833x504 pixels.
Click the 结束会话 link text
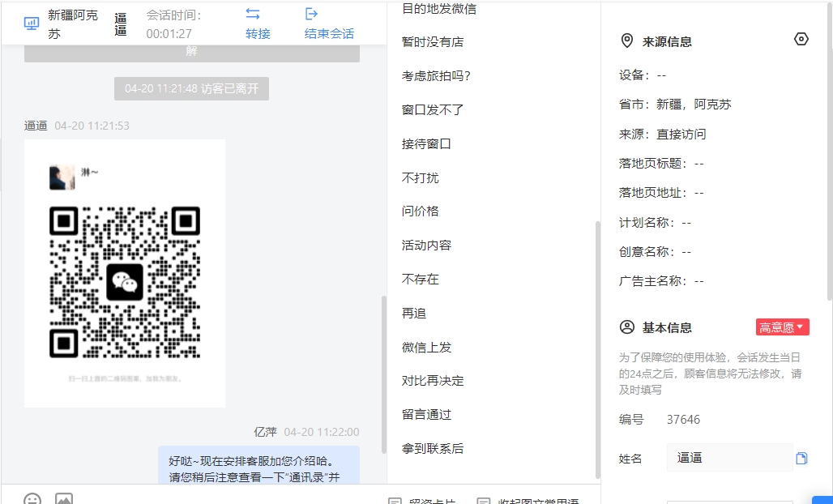(x=329, y=34)
